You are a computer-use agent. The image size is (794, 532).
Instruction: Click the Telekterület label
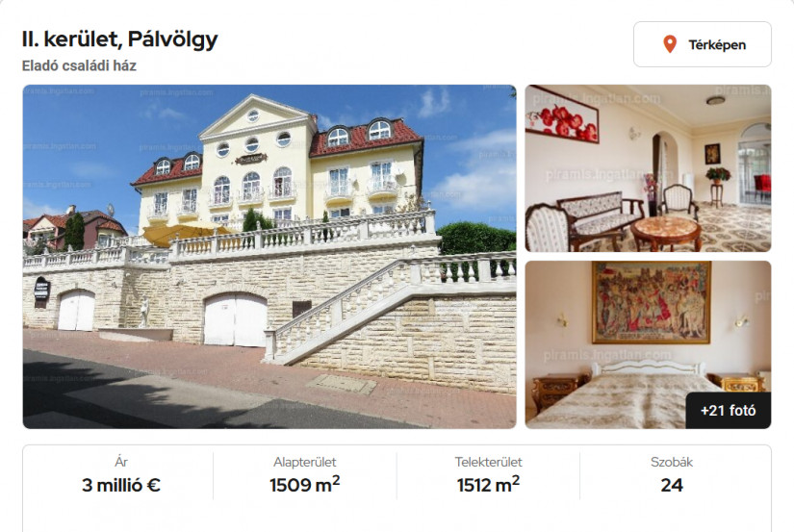(488, 462)
